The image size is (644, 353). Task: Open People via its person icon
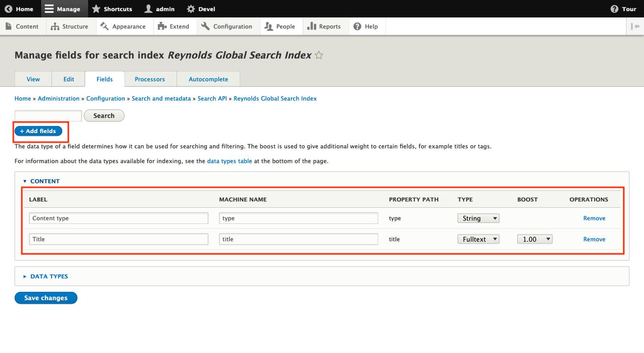(269, 26)
